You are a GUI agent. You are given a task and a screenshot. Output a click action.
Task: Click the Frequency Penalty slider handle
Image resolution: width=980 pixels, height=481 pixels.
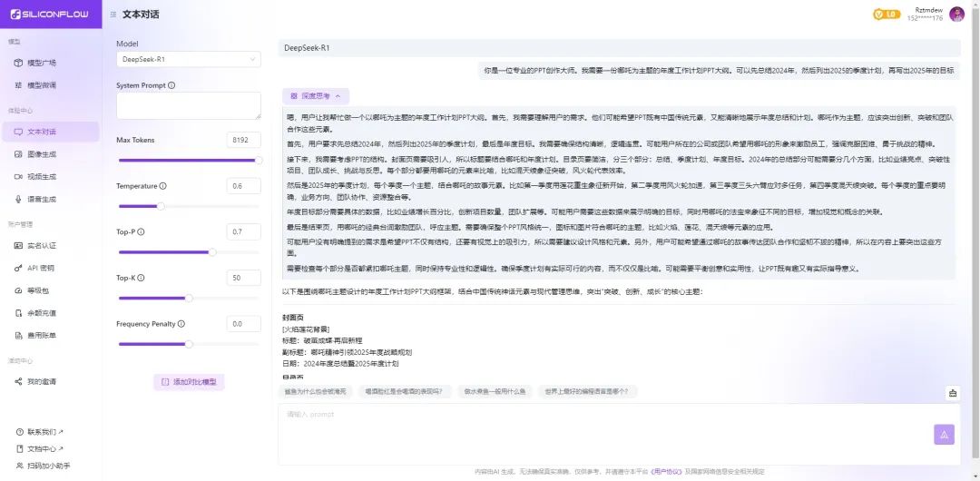[x=189, y=344]
